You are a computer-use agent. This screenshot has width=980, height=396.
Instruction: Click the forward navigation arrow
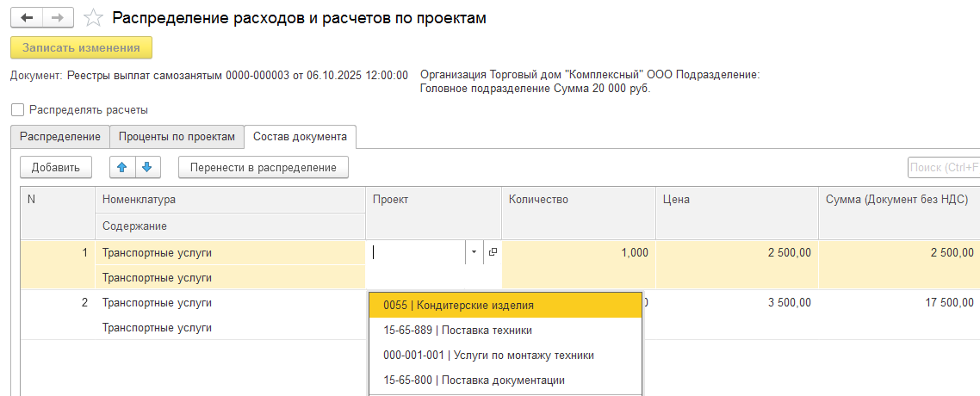(58, 18)
